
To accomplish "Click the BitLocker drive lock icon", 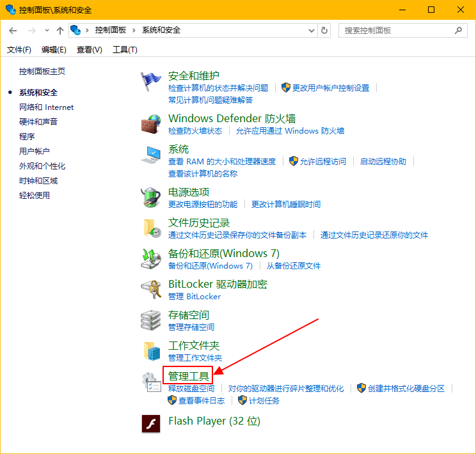I will coord(151,290).
